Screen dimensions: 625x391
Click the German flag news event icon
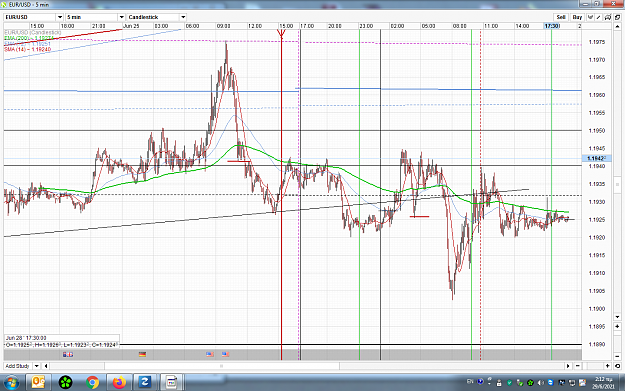point(142,354)
